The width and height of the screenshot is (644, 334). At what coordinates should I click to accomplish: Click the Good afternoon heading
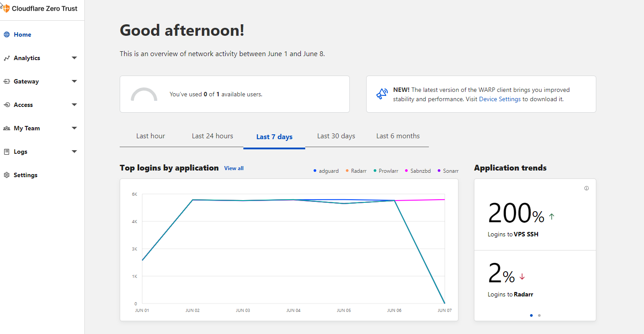182,30
